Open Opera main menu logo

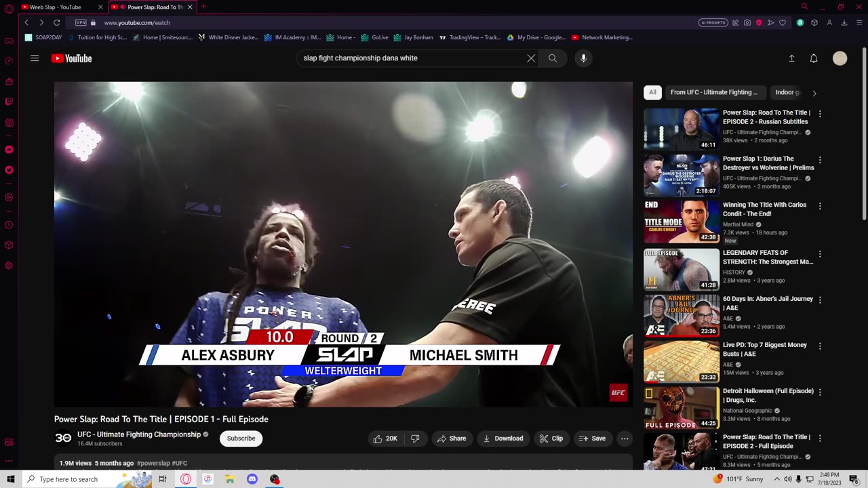click(9, 9)
